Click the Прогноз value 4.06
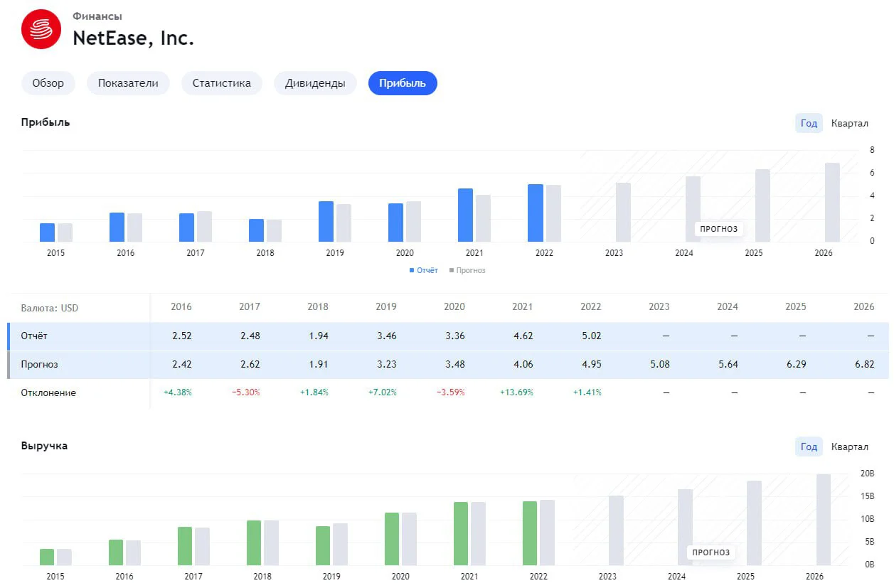Screen dimensions: 894x588 coord(523,364)
